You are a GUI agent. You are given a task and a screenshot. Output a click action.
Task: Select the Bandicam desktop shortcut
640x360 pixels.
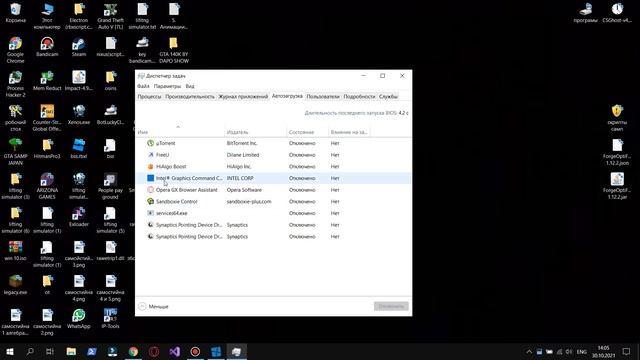(47, 47)
